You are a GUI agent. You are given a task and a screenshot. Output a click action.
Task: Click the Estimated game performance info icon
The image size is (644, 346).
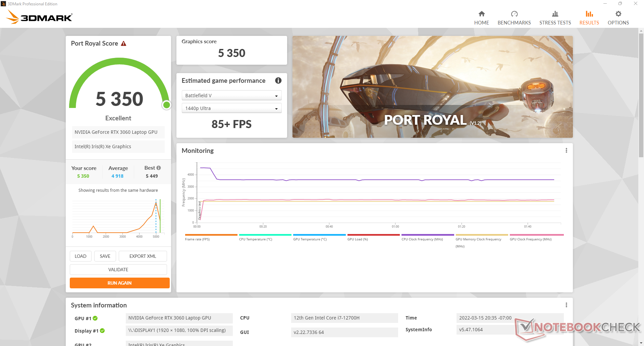pyautogui.click(x=278, y=80)
